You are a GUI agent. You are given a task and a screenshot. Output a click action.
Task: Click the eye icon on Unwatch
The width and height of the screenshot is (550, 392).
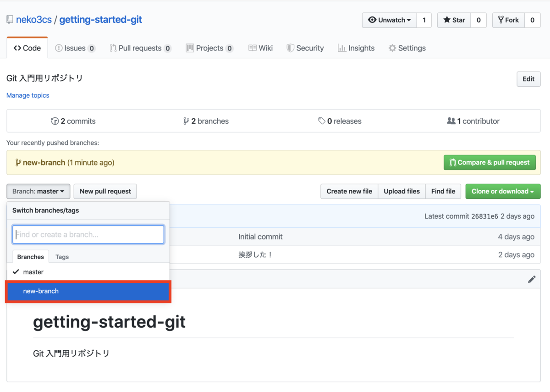pyautogui.click(x=372, y=20)
